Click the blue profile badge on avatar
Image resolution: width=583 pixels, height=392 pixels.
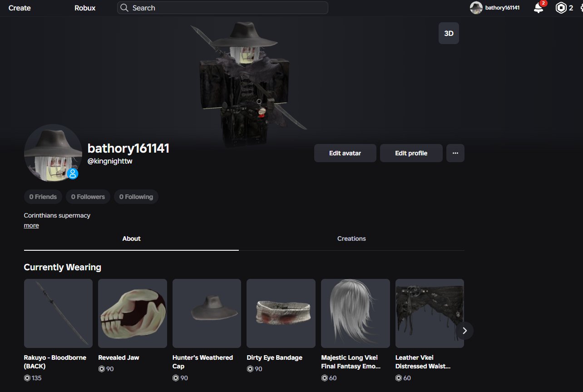[73, 174]
